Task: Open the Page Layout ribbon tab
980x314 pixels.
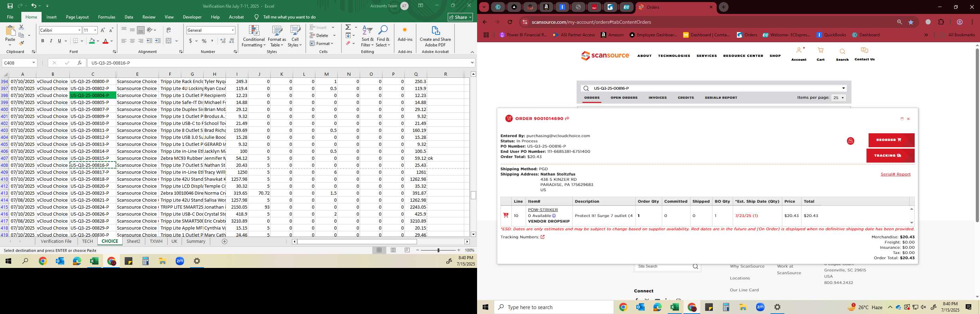Action: tap(77, 17)
